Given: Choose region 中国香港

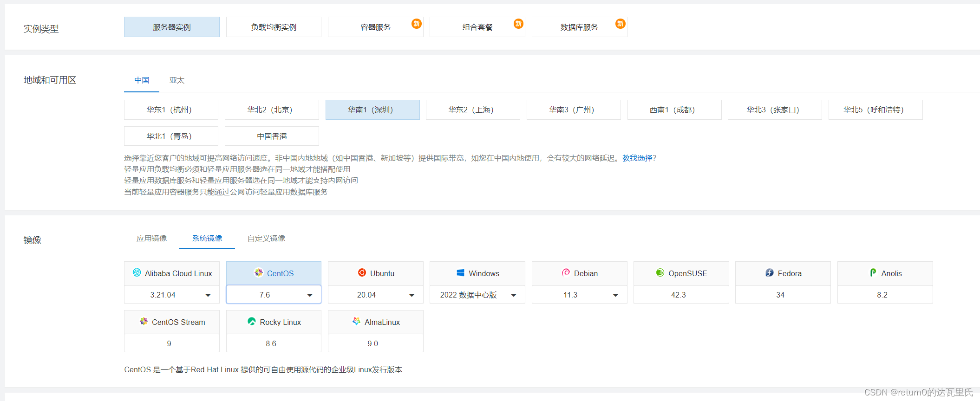Looking at the screenshot, I should point(272,136).
